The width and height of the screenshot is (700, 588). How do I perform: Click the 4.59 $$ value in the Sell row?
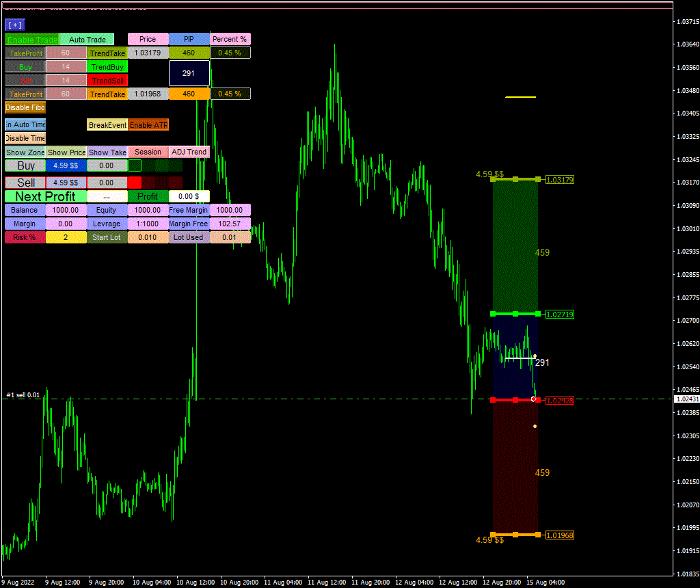[66, 183]
